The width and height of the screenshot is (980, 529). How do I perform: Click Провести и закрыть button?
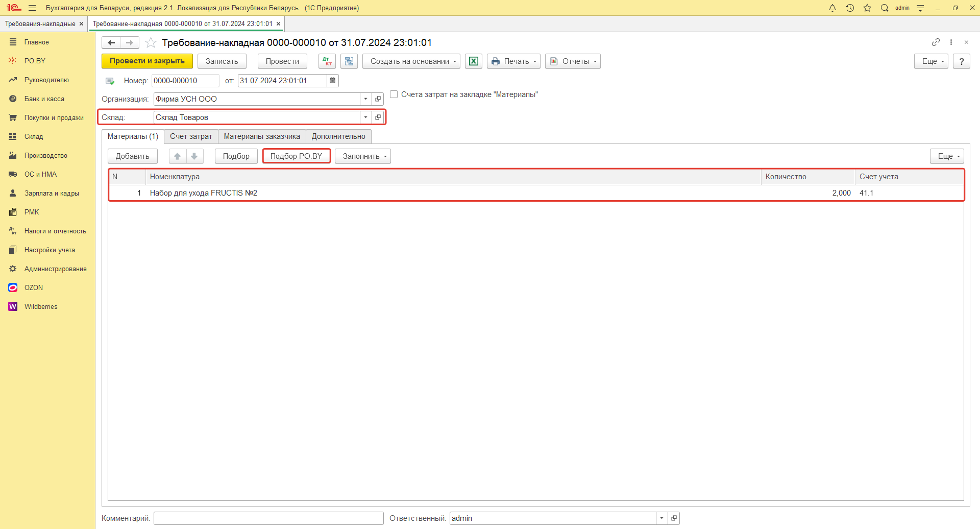[147, 61]
